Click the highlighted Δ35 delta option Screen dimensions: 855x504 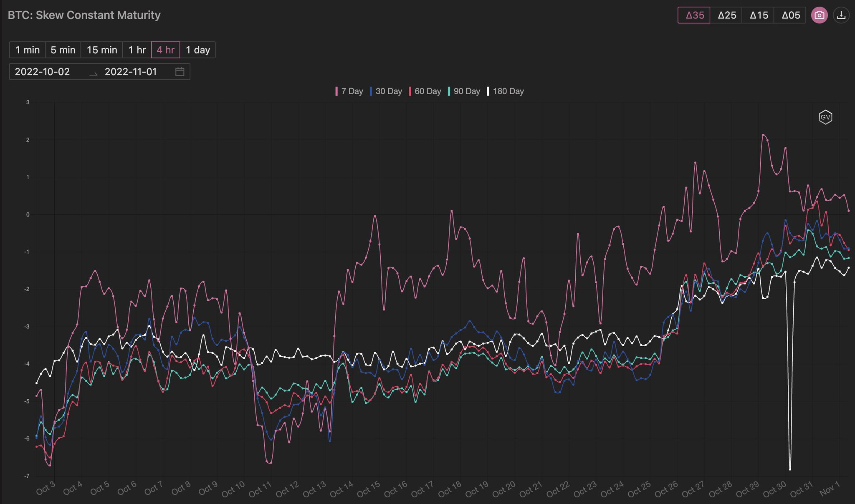coord(695,15)
